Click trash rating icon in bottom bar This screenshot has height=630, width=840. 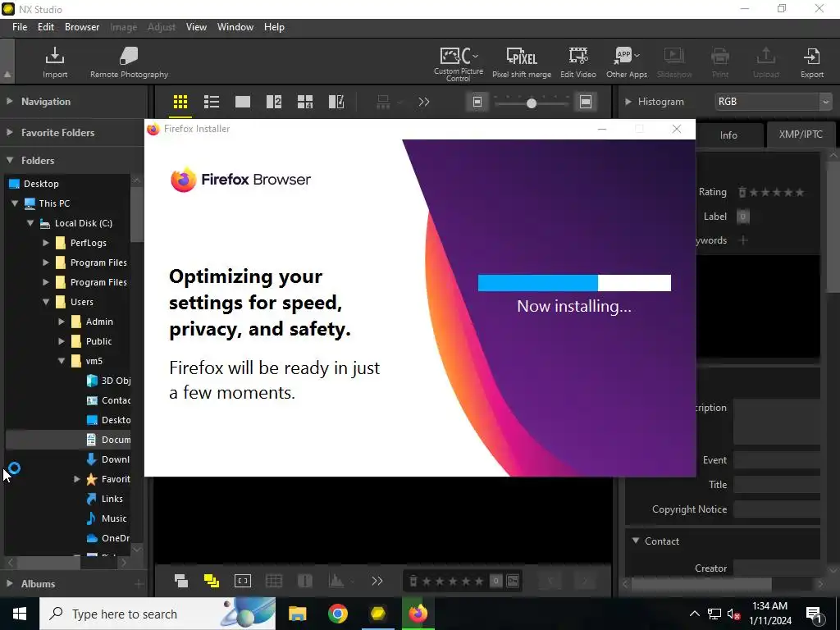click(x=413, y=581)
